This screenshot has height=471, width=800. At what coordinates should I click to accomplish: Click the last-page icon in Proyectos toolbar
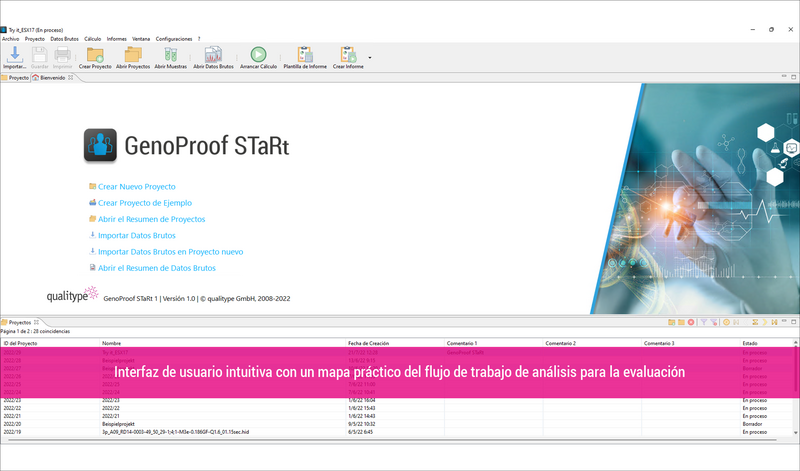pyautogui.click(x=774, y=322)
